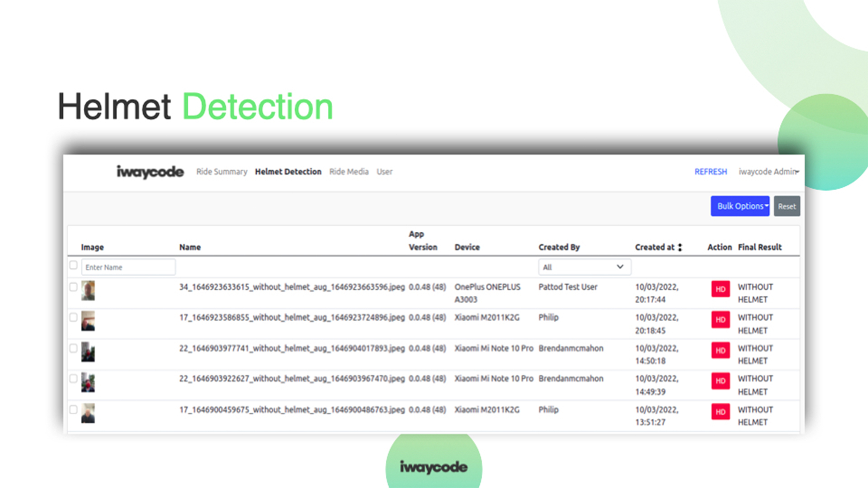868x488 pixels.
Task: Click the 'OnePlus ONEPLUS A3003' device cell
Action: pyautogui.click(x=487, y=293)
